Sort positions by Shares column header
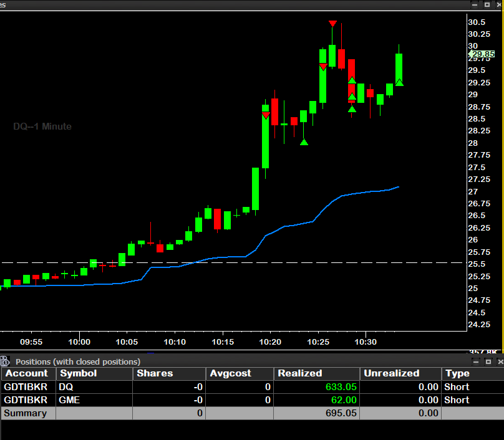504x440 pixels. 169,373
